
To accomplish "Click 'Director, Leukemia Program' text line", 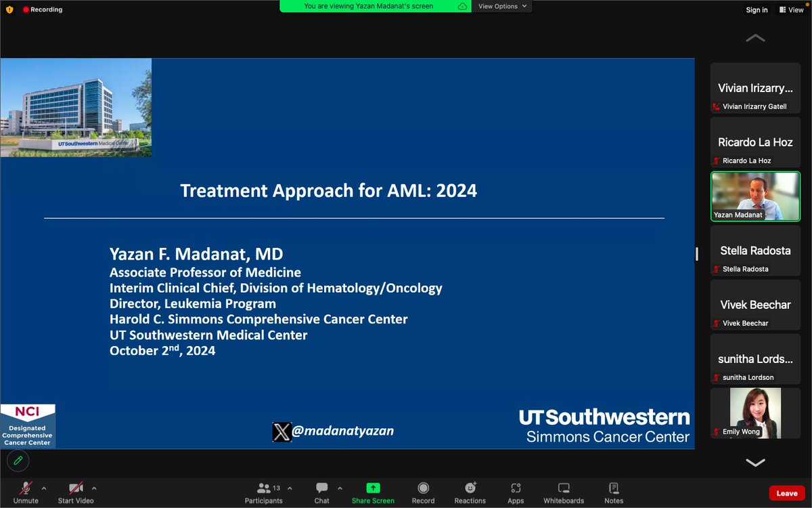I will pyautogui.click(x=193, y=303).
